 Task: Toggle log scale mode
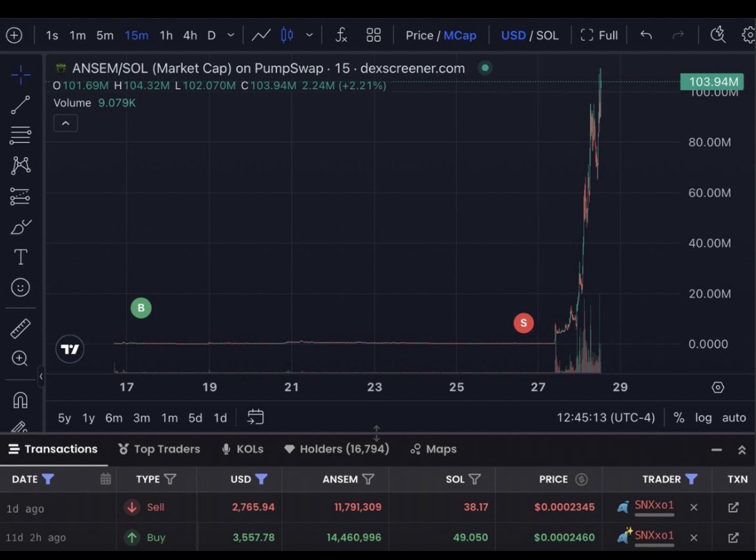coord(703,417)
